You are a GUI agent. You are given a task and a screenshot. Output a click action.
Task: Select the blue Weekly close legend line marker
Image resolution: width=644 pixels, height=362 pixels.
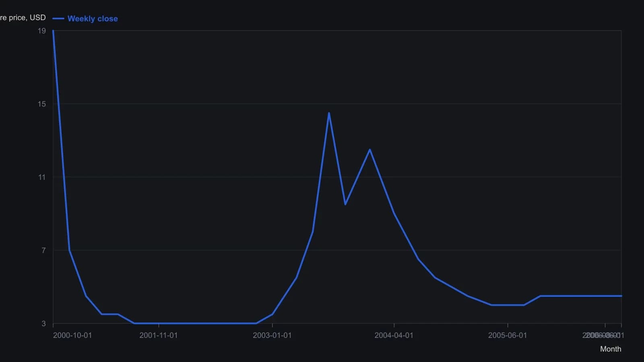58,19
